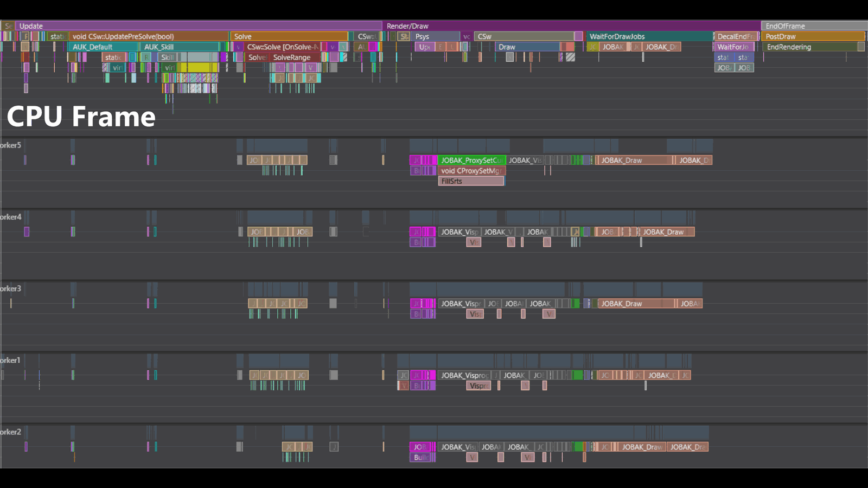Screen dimensions: 868x488
Task: Click the CSw::Solve [OnSolve block
Action: [x=282, y=47]
